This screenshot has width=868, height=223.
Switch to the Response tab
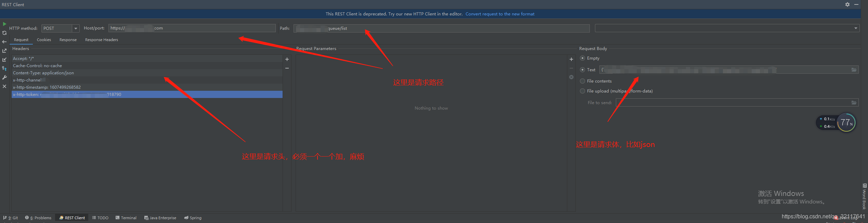pyautogui.click(x=68, y=40)
